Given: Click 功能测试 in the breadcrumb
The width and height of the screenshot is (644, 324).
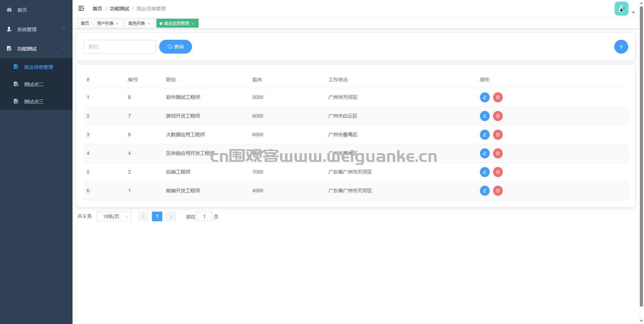Looking at the screenshot, I should (x=119, y=9).
